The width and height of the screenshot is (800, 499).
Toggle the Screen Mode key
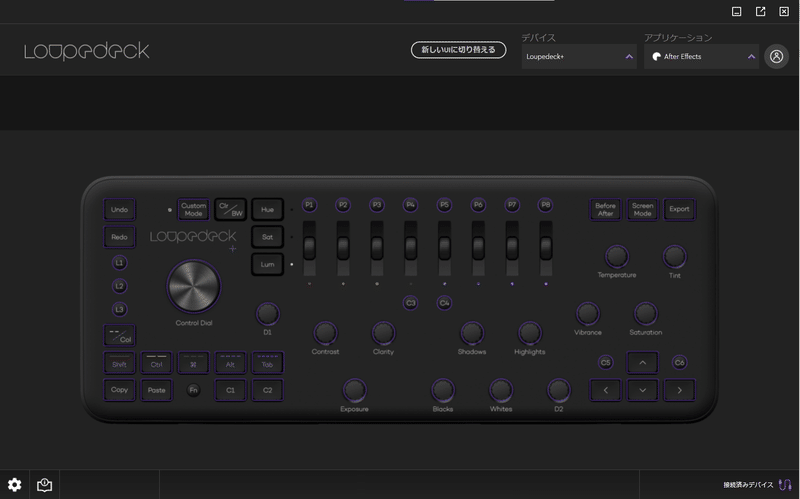coord(642,210)
